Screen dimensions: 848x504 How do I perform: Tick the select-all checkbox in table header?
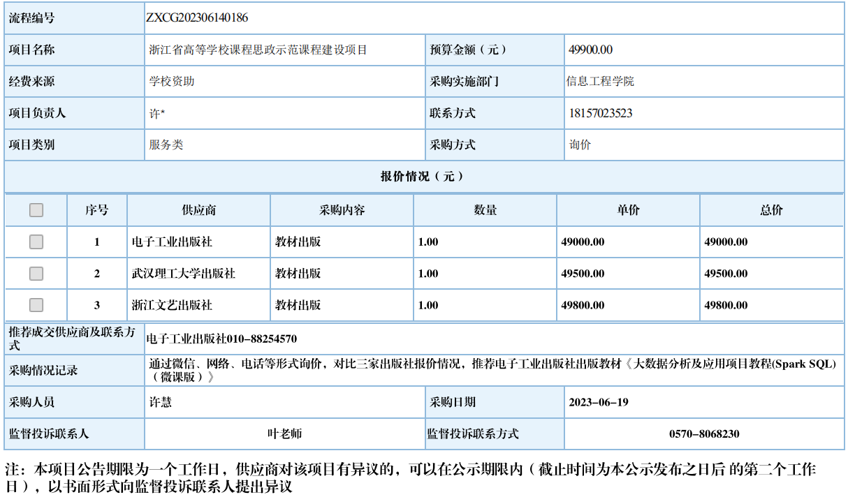[36, 210]
